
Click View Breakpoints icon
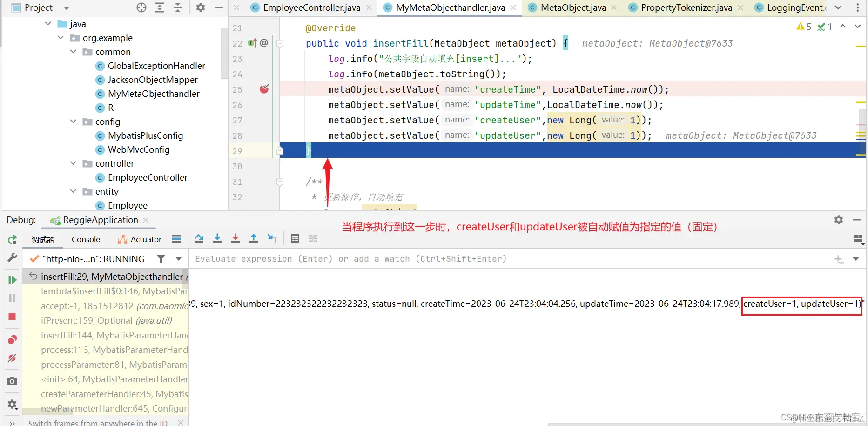click(13, 339)
